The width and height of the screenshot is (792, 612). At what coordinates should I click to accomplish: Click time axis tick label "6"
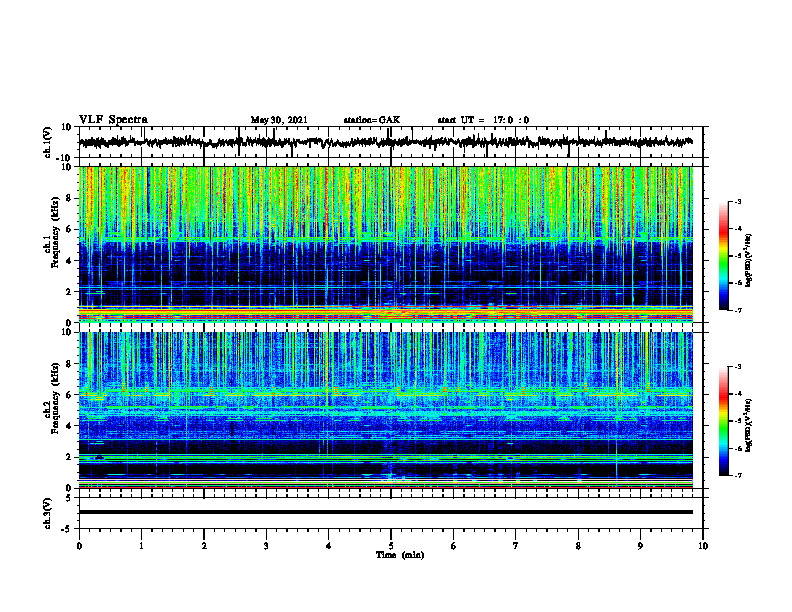click(454, 546)
